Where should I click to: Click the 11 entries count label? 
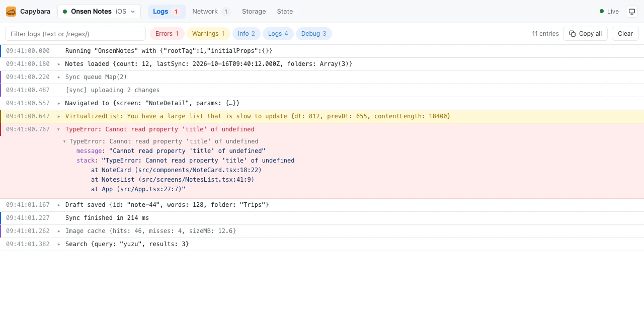click(x=545, y=34)
